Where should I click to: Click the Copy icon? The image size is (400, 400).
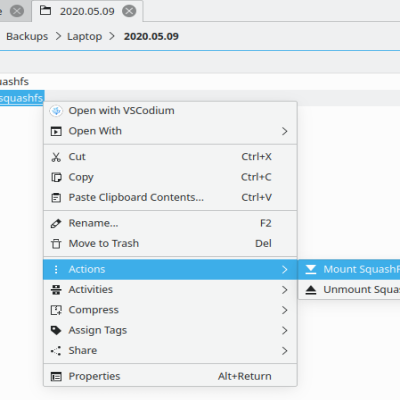point(56,177)
